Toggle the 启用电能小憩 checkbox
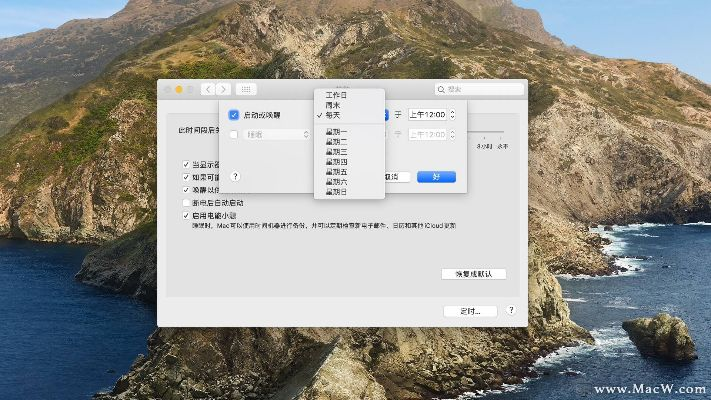This screenshot has width=711, height=400. click(186, 215)
